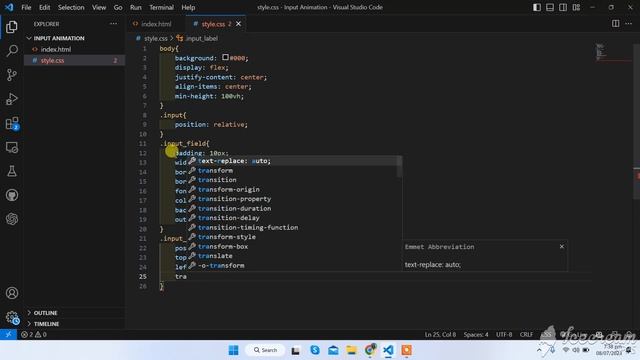Split the editor to the right
Screen dimensions: 640x360
pos(616,24)
